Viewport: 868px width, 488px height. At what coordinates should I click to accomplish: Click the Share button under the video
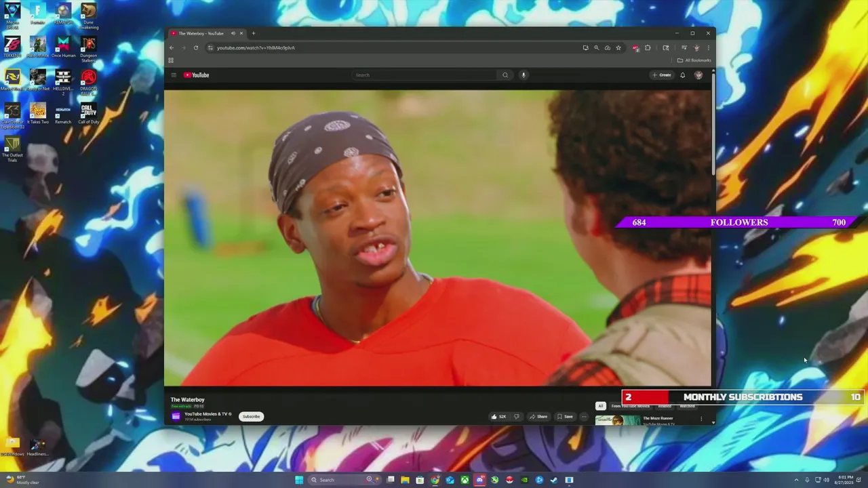coord(538,417)
